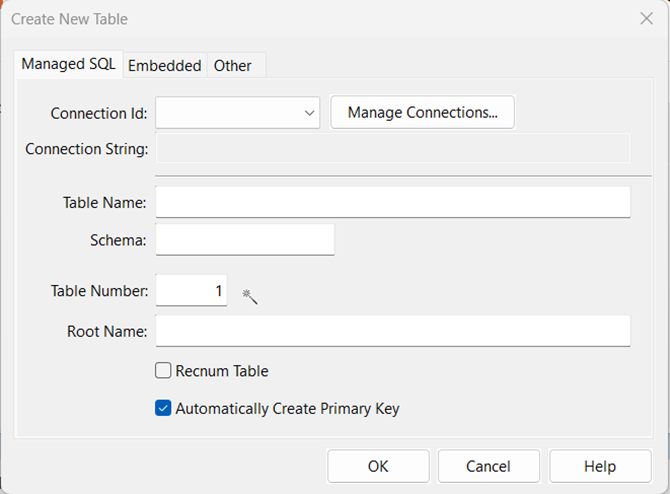Click into the Root Name field
This screenshot has height=494, width=670.
[x=393, y=331]
